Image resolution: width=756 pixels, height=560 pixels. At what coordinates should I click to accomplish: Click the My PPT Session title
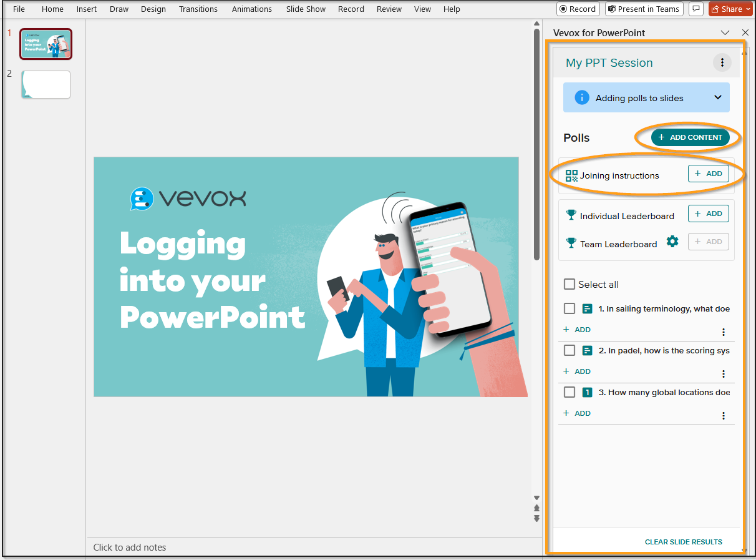coord(609,62)
